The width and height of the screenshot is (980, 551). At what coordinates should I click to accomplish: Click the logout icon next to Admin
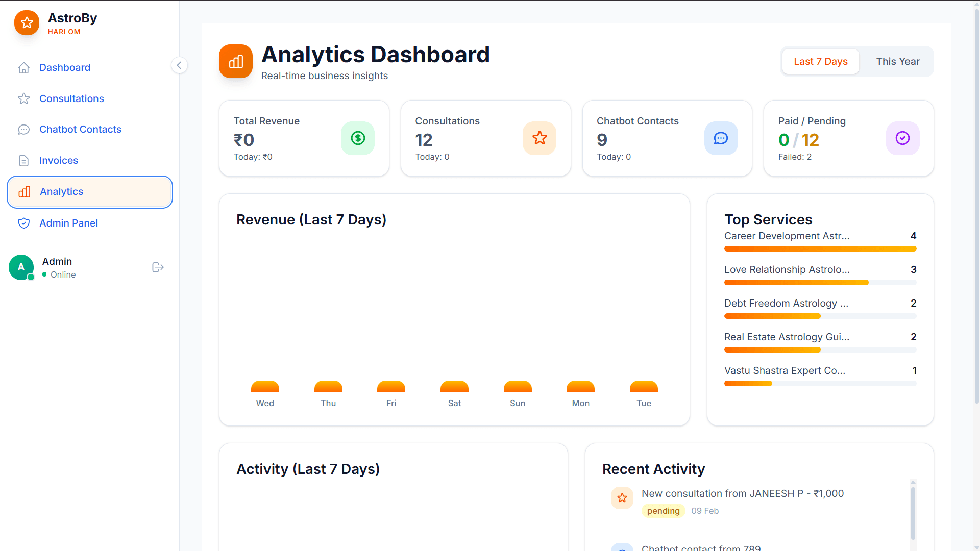pos(158,267)
